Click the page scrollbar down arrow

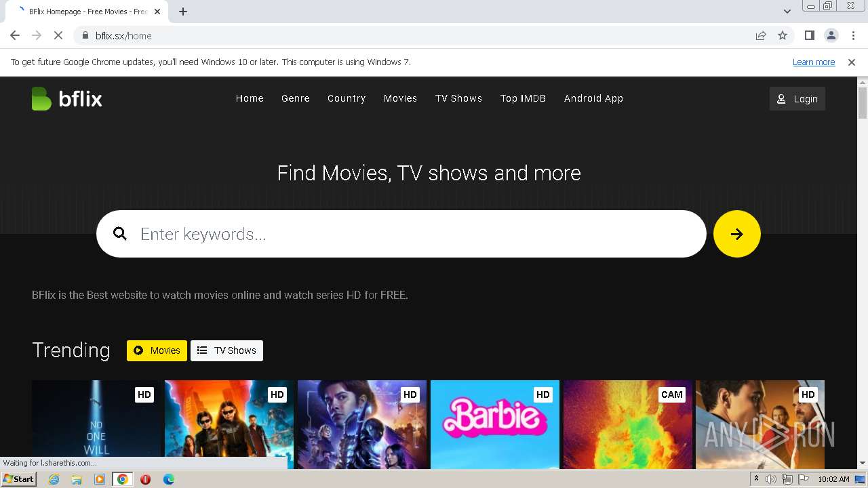click(863, 464)
